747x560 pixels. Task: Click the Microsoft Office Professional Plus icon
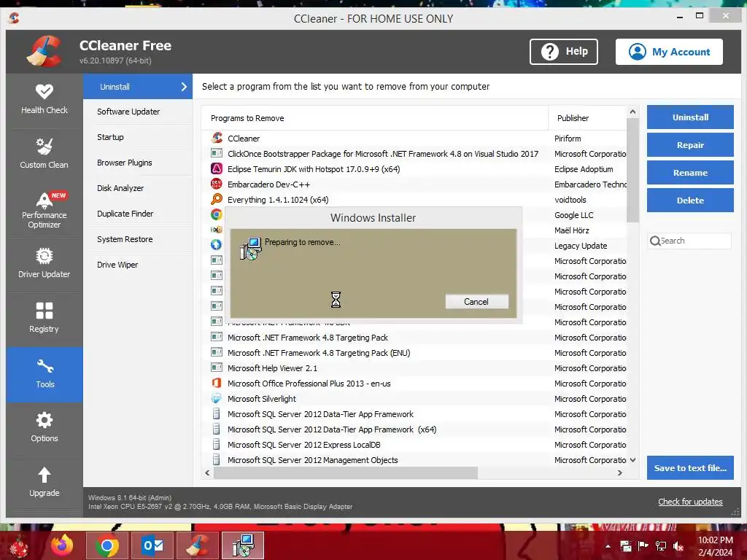[x=217, y=383]
